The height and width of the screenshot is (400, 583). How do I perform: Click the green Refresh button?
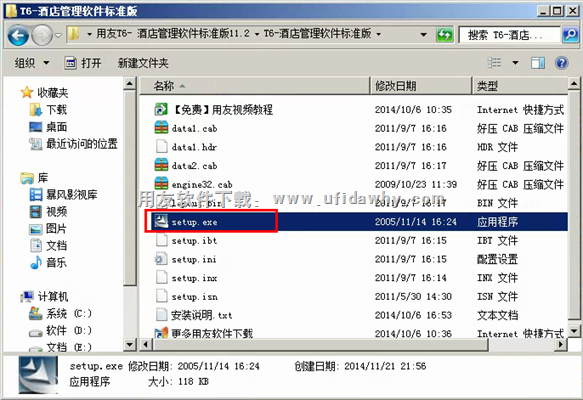tap(444, 35)
